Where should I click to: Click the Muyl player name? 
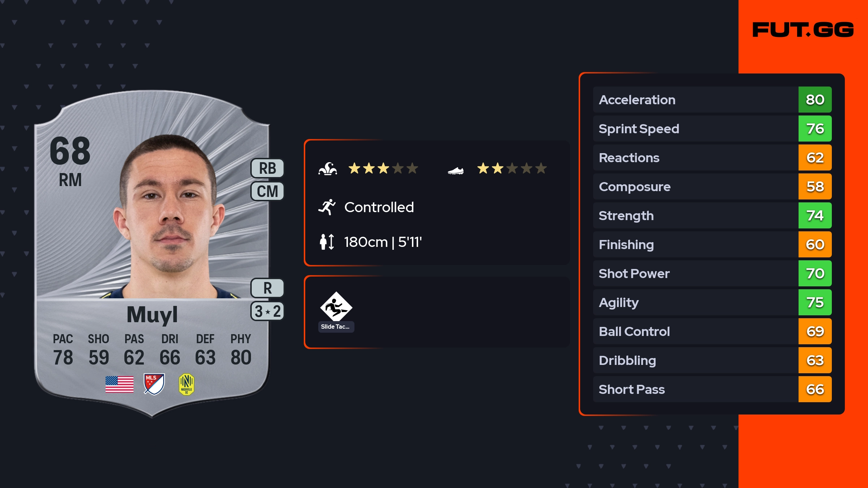pyautogui.click(x=152, y=314)
